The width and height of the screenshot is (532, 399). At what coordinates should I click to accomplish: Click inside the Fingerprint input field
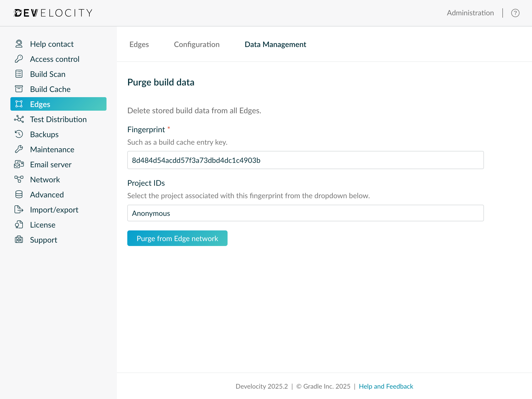(305, 160)
